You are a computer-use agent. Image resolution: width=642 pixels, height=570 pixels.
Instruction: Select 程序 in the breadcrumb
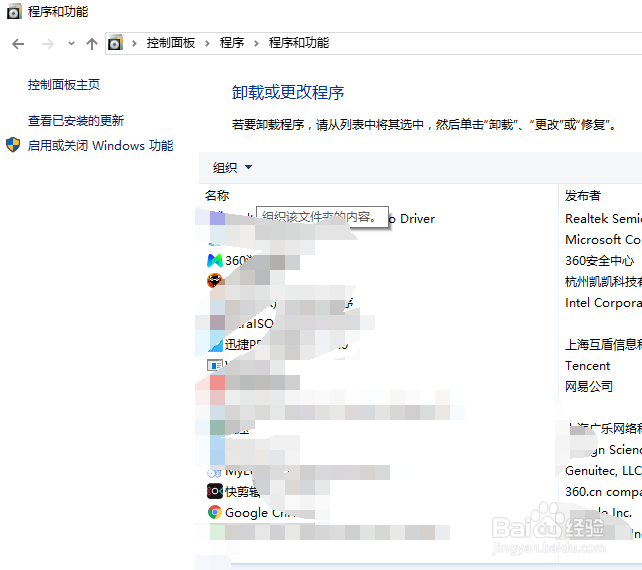coord(232,43)
